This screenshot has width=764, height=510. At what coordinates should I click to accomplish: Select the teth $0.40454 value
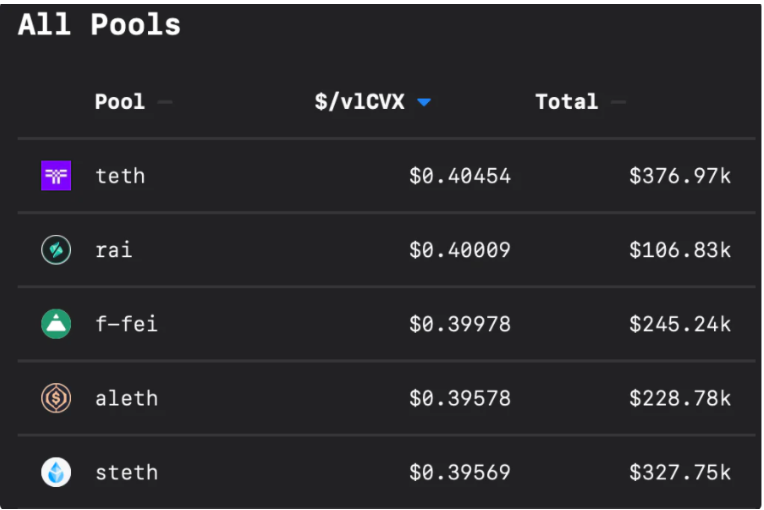tap(460, 176)
